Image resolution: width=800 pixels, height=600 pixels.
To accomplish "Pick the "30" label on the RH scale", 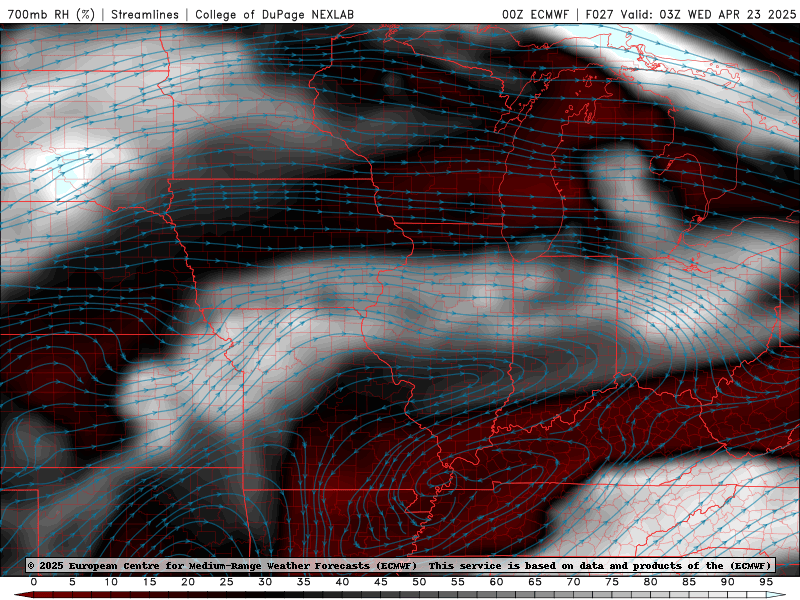I will click(265, 582).
